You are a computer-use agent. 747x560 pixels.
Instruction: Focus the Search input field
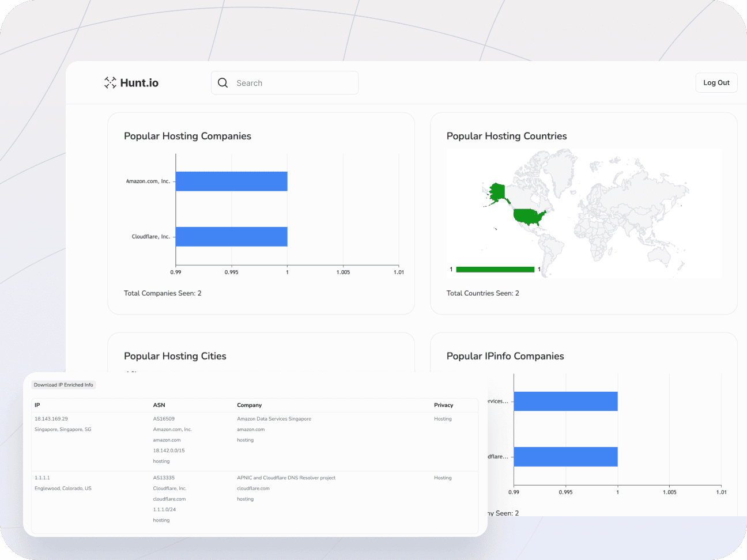[285, 83]
